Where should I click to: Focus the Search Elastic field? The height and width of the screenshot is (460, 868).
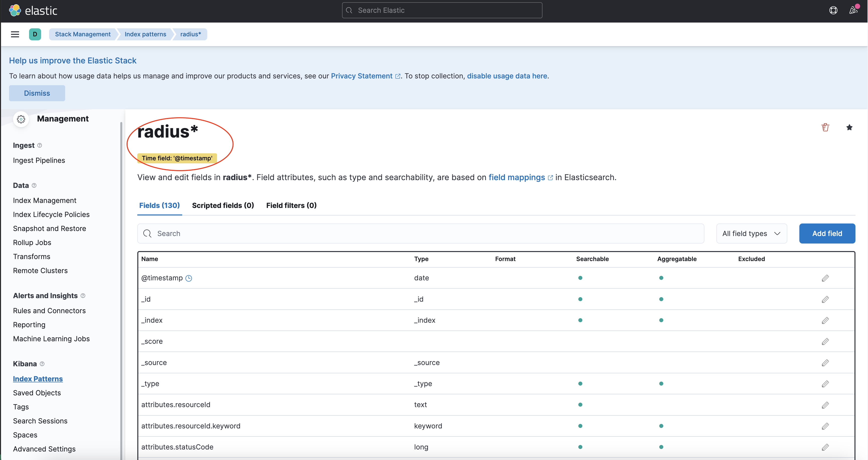(x=442, y=11)
